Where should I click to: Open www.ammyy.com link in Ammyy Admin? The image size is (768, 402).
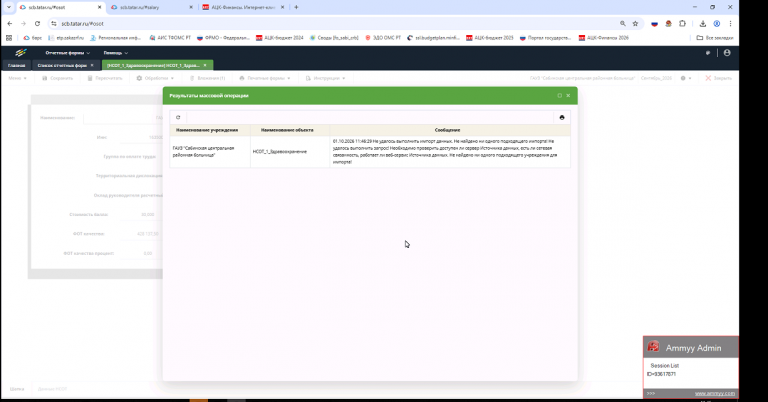[715, 394]
